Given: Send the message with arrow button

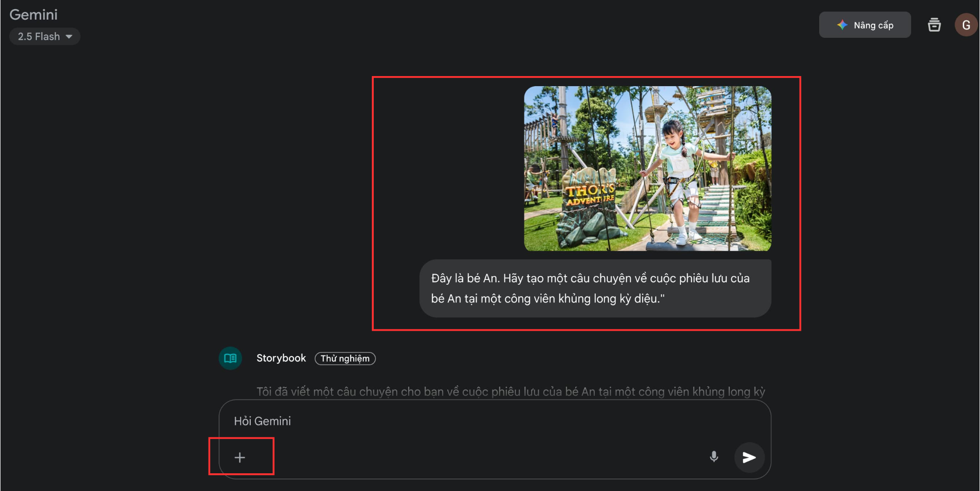Looking at the screenshot, I should [749, 458].
